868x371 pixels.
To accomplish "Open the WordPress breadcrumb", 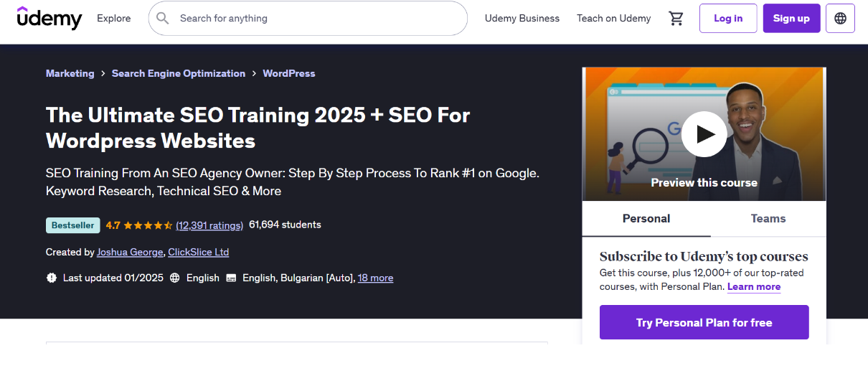I will point(289,73).
